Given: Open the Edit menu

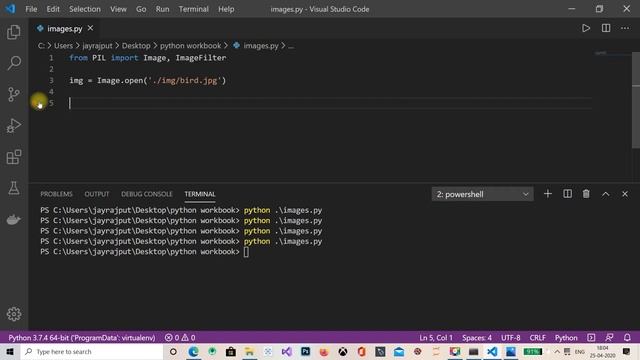Looking at the screenshot, I should 53,9.
